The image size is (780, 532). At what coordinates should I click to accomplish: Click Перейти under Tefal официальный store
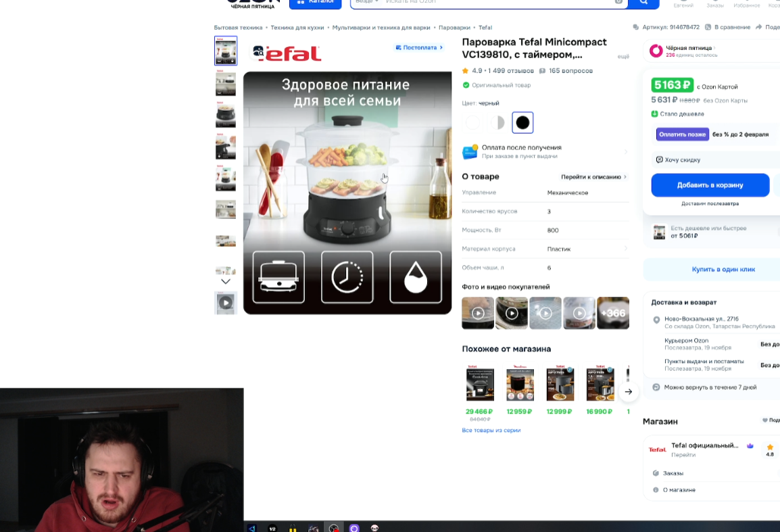[x=683, y=455]
